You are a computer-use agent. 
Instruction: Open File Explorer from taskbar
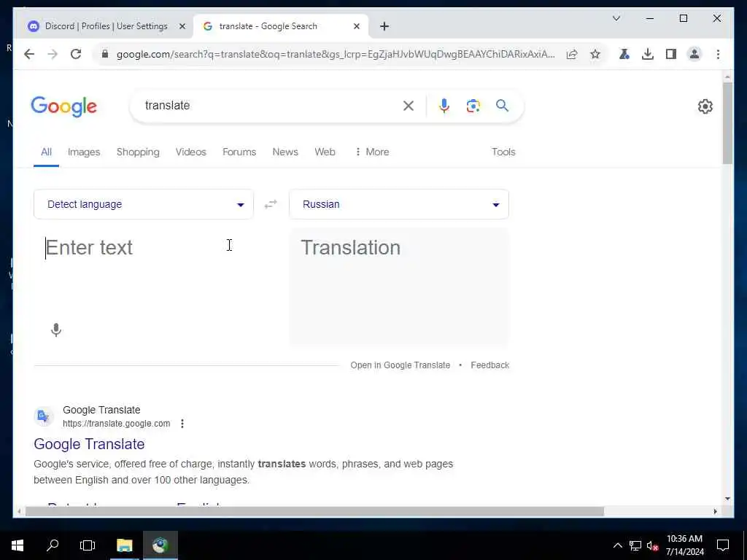click(124, 545)
